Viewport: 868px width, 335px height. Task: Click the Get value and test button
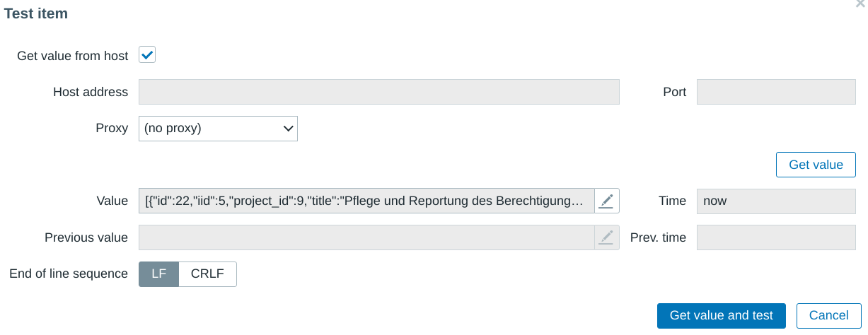click(721, 316)
